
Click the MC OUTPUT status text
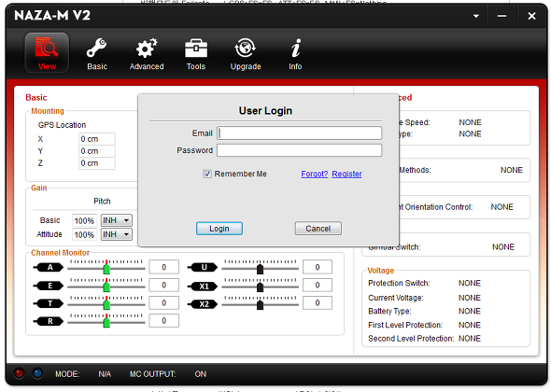pyautogui.click(x=152, y=374)
